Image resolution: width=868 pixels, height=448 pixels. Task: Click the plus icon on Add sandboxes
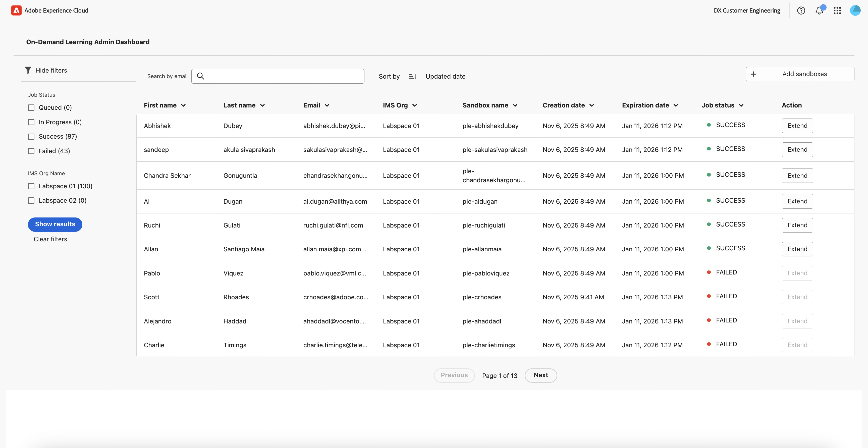(x=753, y=74)
